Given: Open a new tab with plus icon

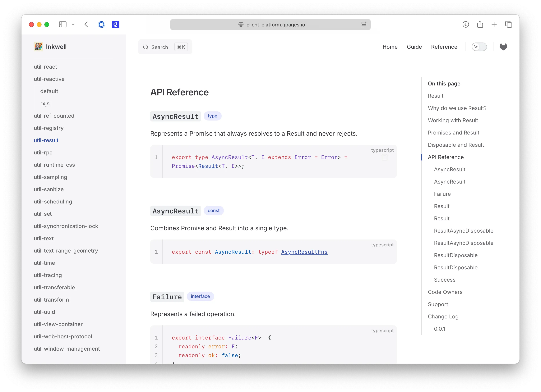Looking at the screenshot, I should click(494, 24).
